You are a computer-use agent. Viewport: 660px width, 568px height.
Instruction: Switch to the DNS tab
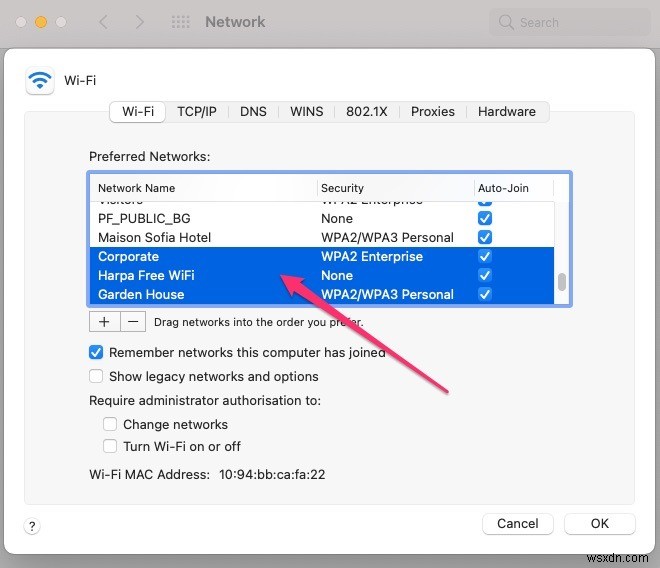coord(253,112)
